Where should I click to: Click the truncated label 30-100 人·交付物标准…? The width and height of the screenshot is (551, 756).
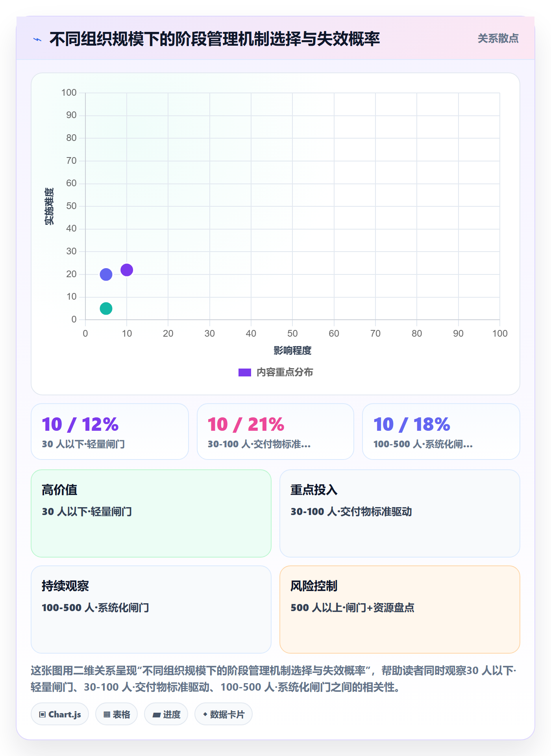click(x=259, y=445)
